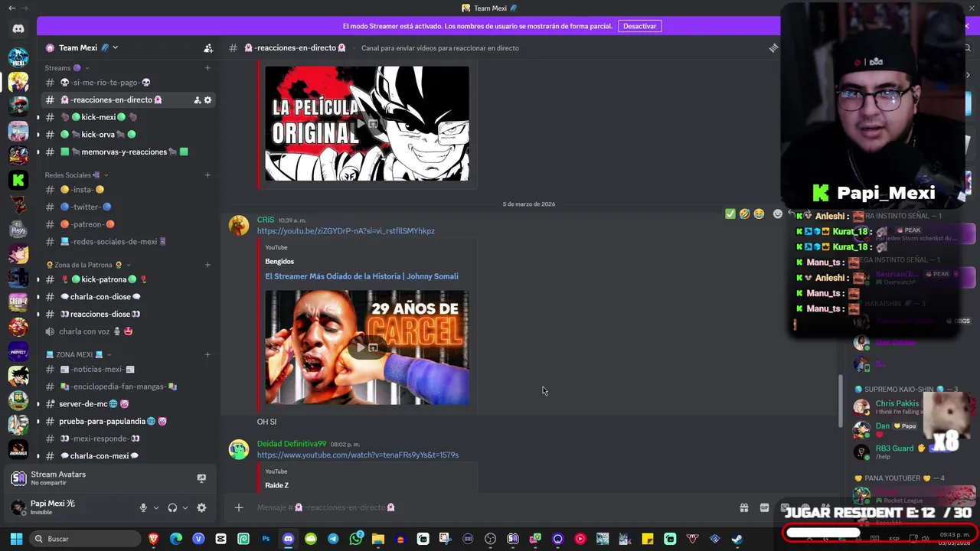
Task: Open the Stream Avatars icon in the sidebar
Action: (18, 478)
